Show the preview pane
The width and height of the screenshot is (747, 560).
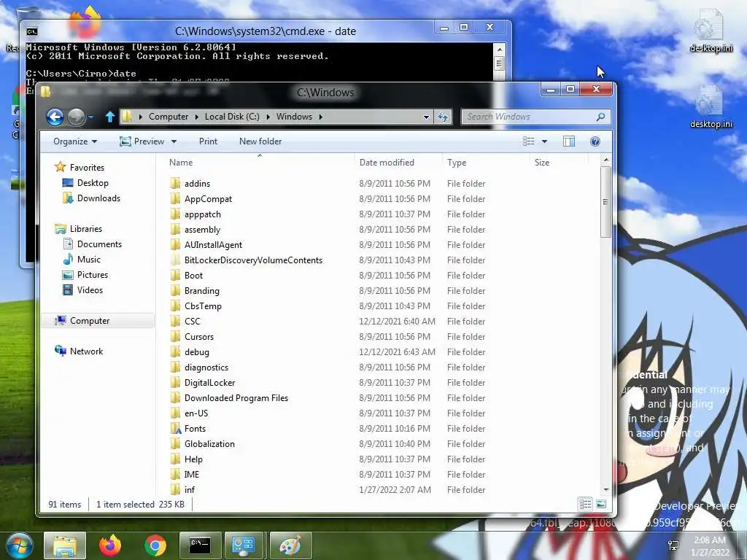(x=569, y=141)
